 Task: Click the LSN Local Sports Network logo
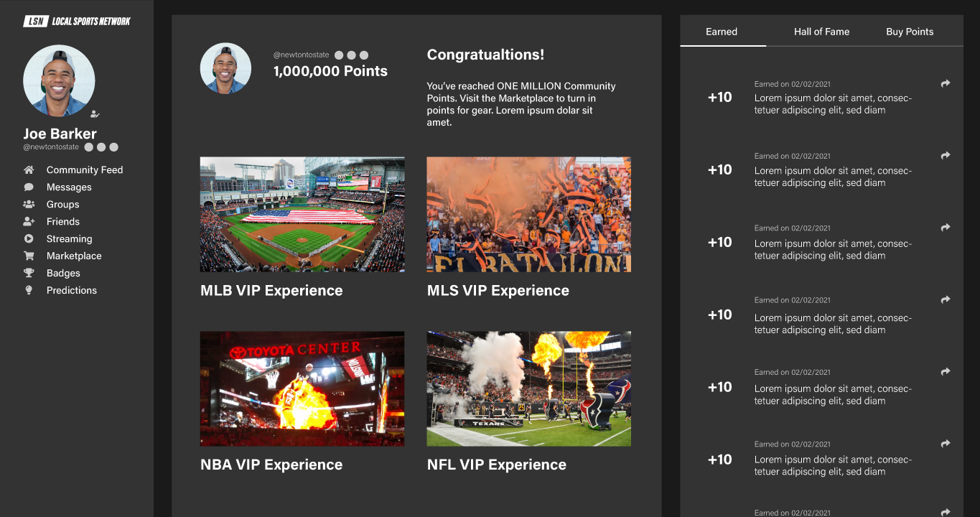pyautogui.click(x=77, y=22)
